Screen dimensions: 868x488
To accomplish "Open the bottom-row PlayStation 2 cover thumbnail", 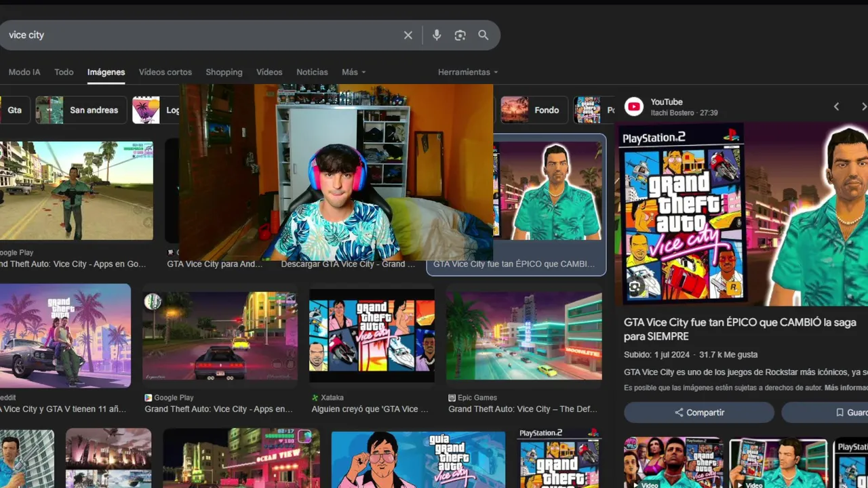I will 559,458.
